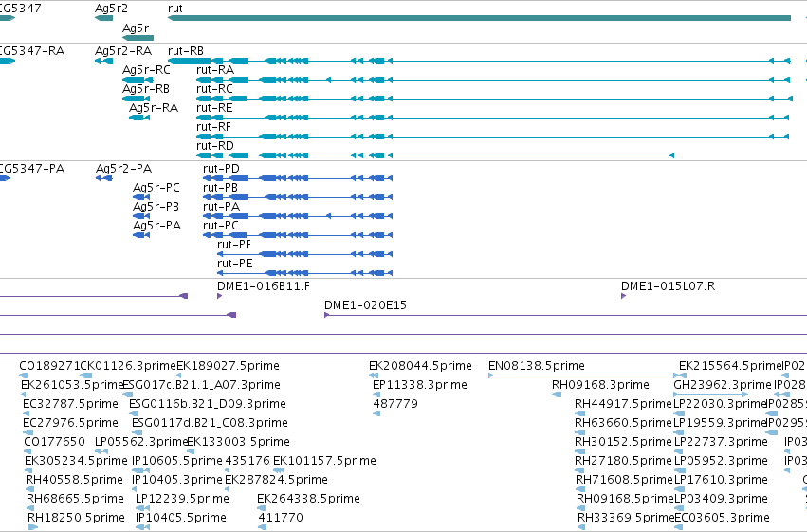This screenshot has width=807, height=532.
Task: Select the rut gene label in top track
Action: point(175,9)
